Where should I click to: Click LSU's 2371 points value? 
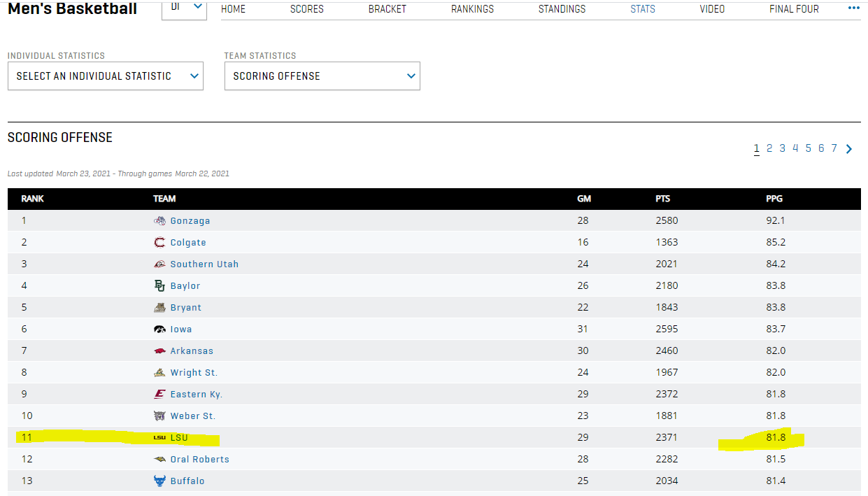coord(667,438)
